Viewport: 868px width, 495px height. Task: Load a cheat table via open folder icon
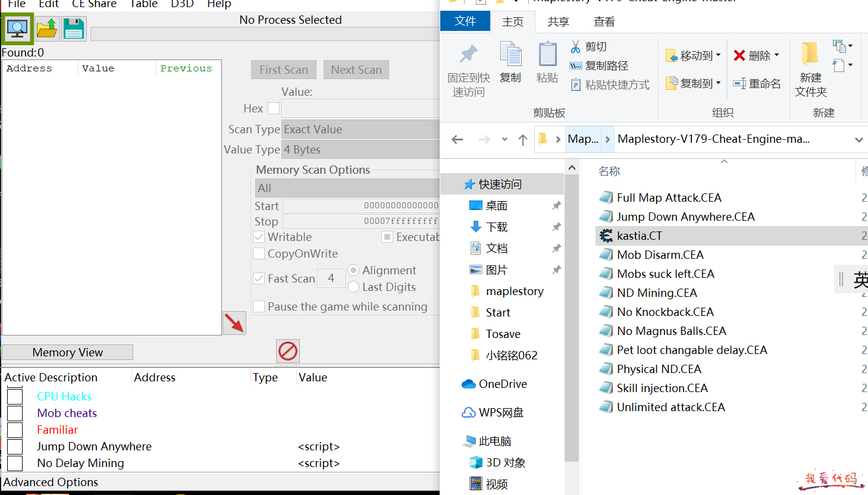pyautogui.click(x=46, y=29)
